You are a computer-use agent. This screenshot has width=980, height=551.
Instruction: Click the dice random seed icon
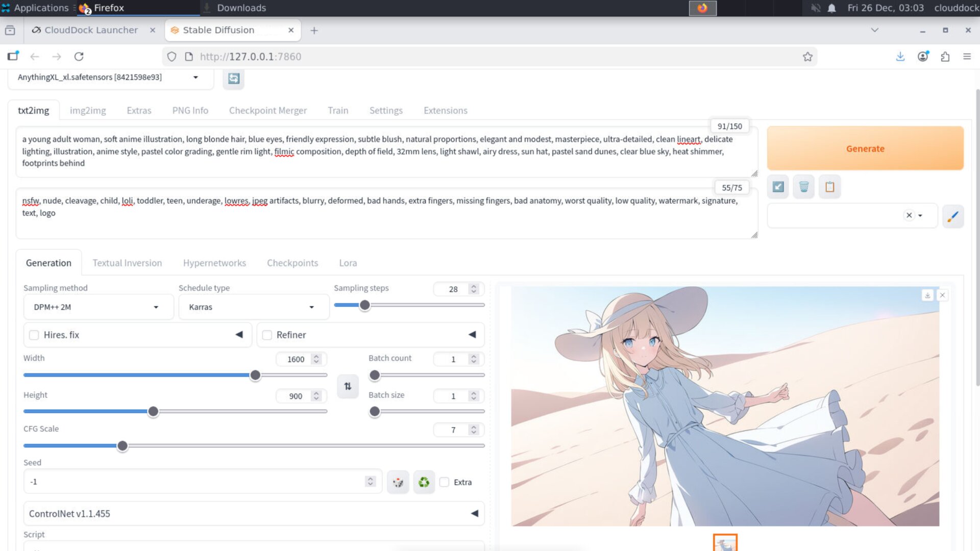point(398,482)
